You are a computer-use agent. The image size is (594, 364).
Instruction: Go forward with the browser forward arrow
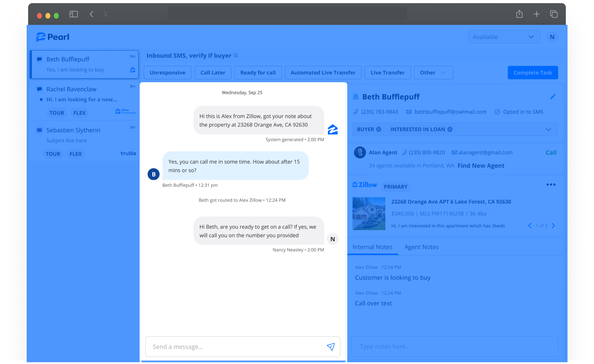pyautogui.click(x=105, y=14)
